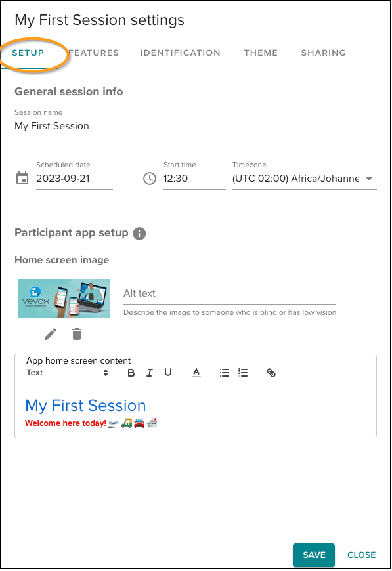Click the info icon beside Participant app setup
The width and height of the screenshot is (392, 571).
(x=139, y=233)
